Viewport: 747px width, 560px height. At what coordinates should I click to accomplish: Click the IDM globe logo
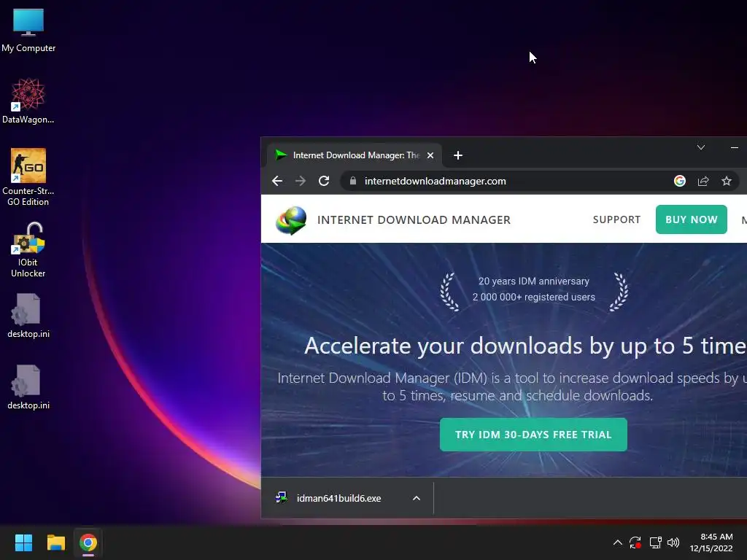[291, 220]
